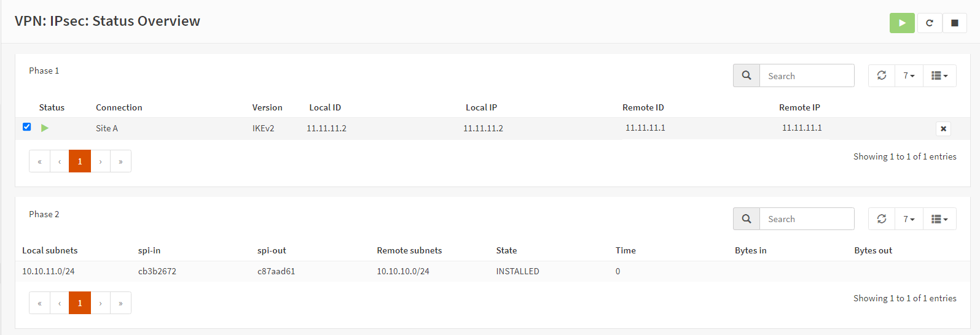Toggle the Site A row checkbox
980x335 pixels.
click(x=26, y=127)
